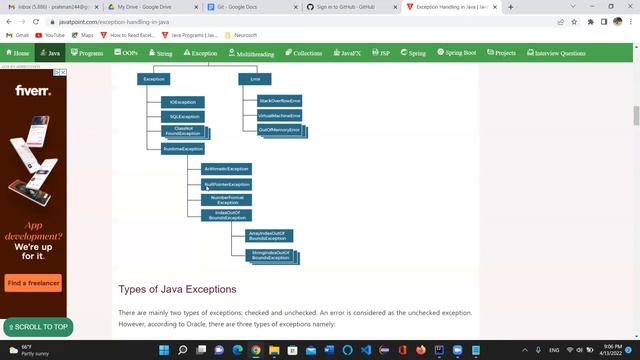This screenshot has width=640, height=360.
Task: Open Visual Studio Code from taskbar
Action: (x=366, y=350)
